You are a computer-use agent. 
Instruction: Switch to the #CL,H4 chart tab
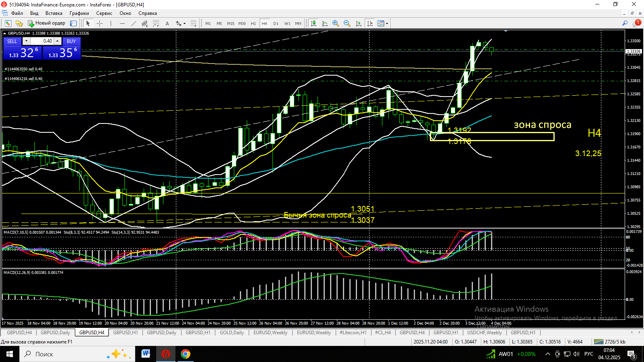coord(383,333)
